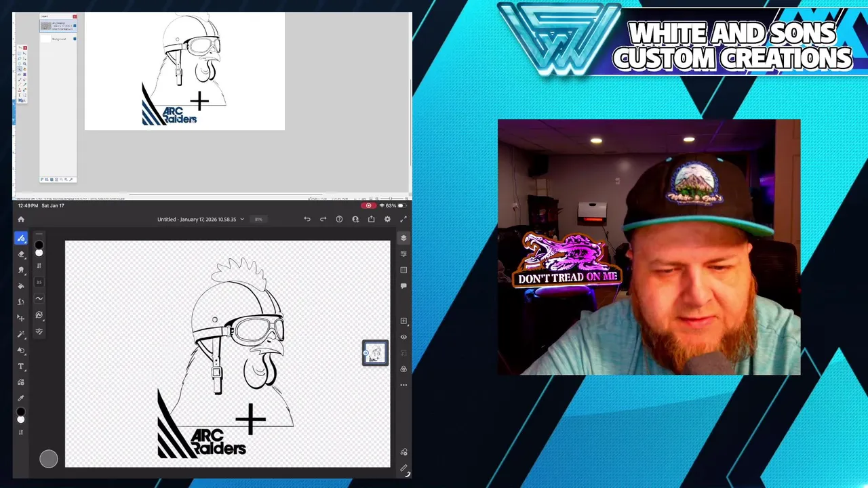Go to Fresco Home screen
This screenshot has width=868, height=488.
21,219
